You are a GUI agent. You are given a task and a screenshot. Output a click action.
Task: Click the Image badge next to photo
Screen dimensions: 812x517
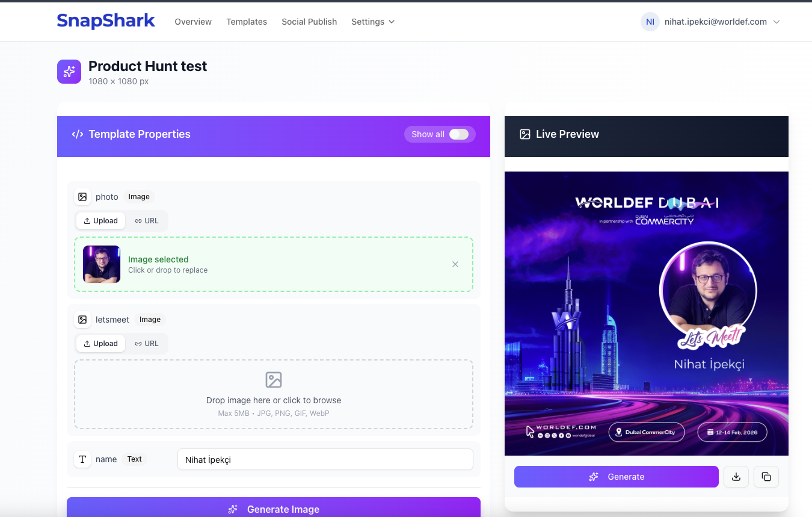[x=139, y=197]
